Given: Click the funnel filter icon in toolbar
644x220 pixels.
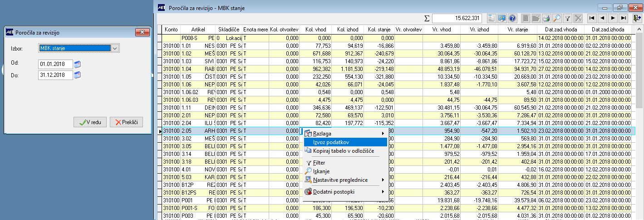Looking at the screenshot, I should 567,18.
